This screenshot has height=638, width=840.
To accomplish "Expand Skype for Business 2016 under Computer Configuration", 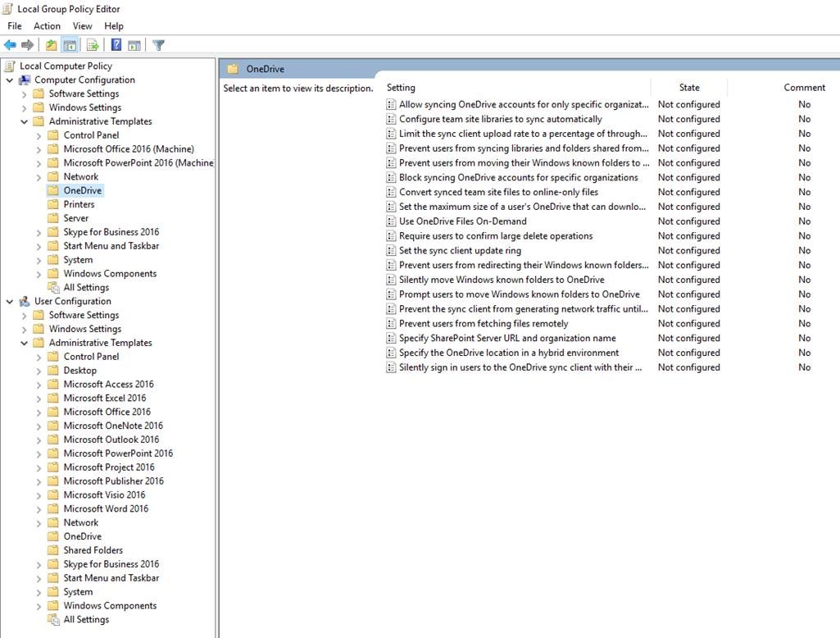I will [x=39, y=233].
